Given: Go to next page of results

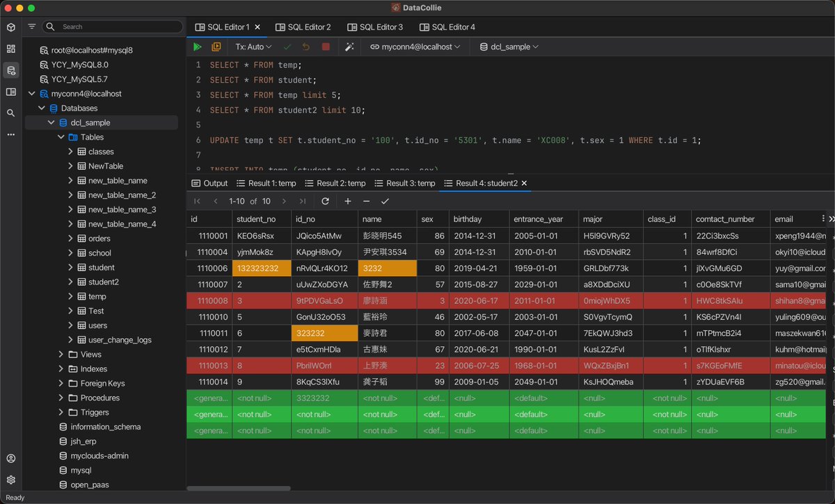Looking at the screenshot, I should point(284,201).
